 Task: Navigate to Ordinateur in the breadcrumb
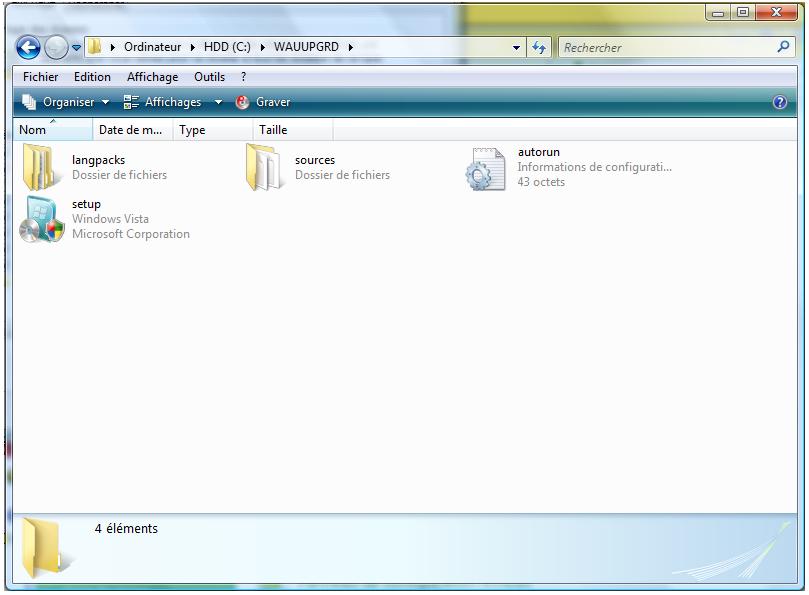coord(152,47)
